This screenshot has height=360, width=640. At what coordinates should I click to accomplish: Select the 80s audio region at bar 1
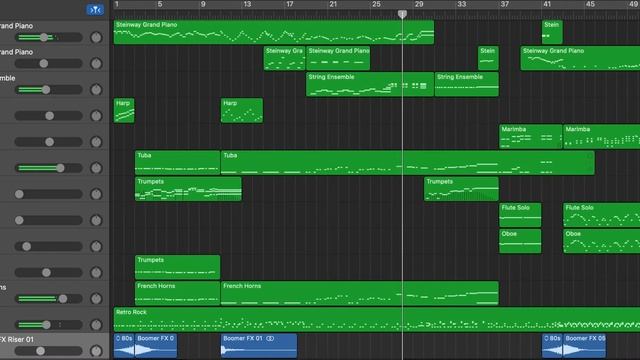tap(124, 346)
